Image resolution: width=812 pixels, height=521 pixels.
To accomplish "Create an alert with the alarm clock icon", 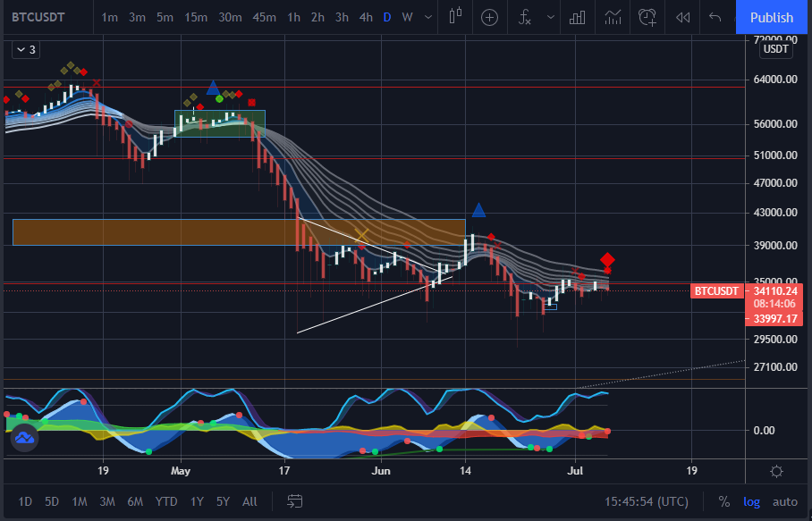I will point(647,18).
